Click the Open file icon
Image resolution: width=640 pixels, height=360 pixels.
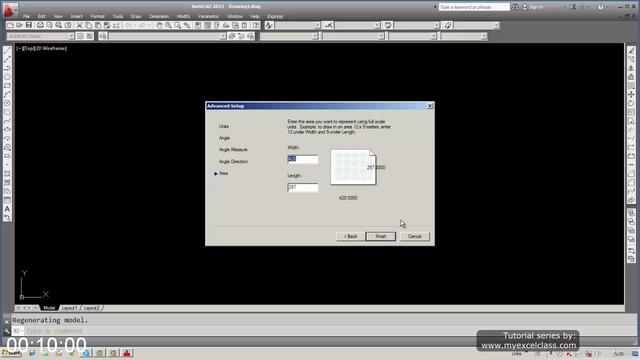click(19, 25)
